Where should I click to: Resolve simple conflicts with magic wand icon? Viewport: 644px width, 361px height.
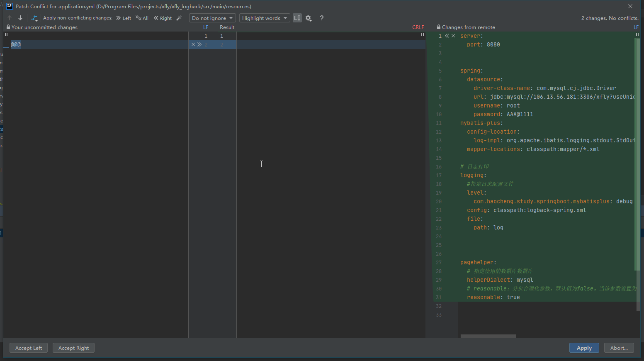pos(179,18)
